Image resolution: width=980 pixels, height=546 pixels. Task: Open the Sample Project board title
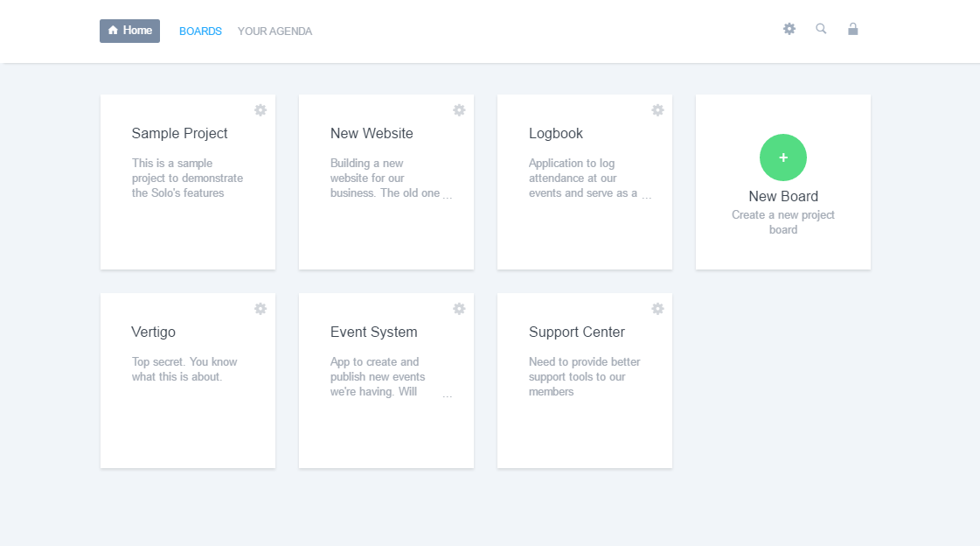(179, 134)
